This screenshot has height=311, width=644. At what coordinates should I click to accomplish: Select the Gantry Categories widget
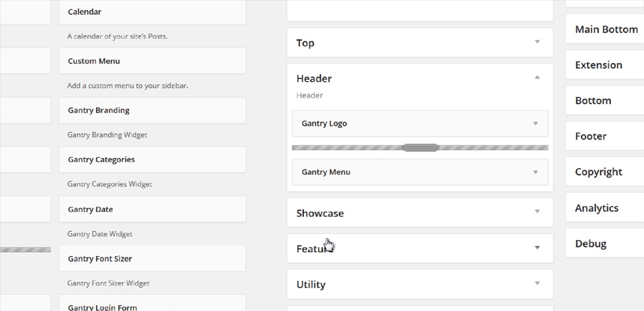(152, 160)
